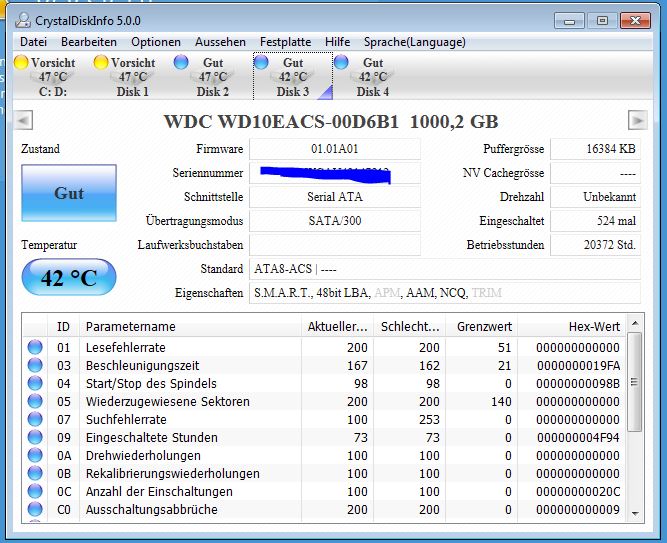This screenshot has height=543, width=667.
Task: Go to next disk with right arrow
Action: pos(638,120)
